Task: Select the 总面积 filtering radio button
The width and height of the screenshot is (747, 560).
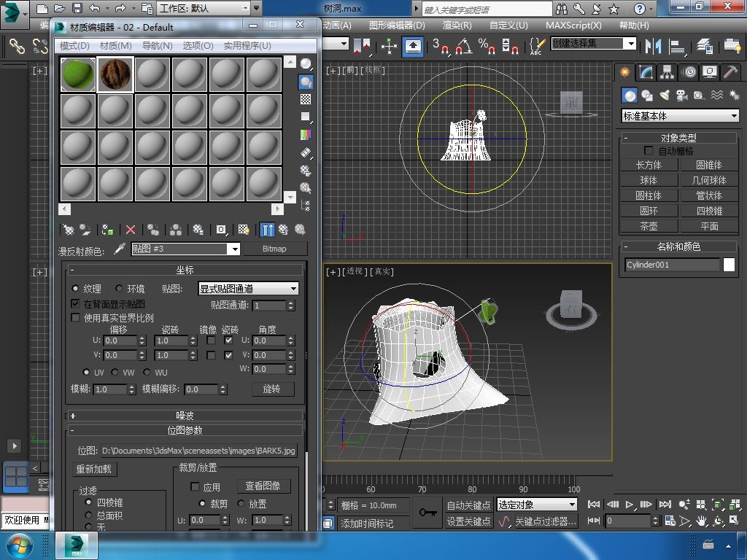Action: 88,515
